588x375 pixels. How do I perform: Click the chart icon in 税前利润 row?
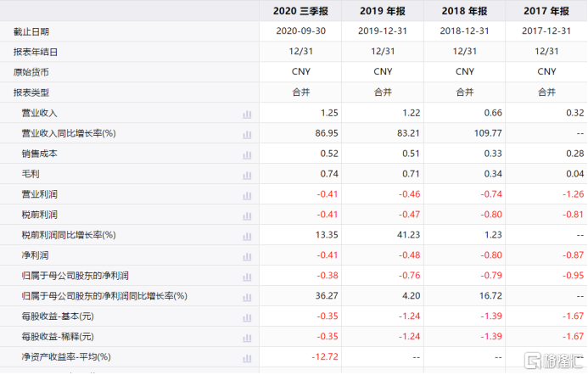(x=247, y=215)
